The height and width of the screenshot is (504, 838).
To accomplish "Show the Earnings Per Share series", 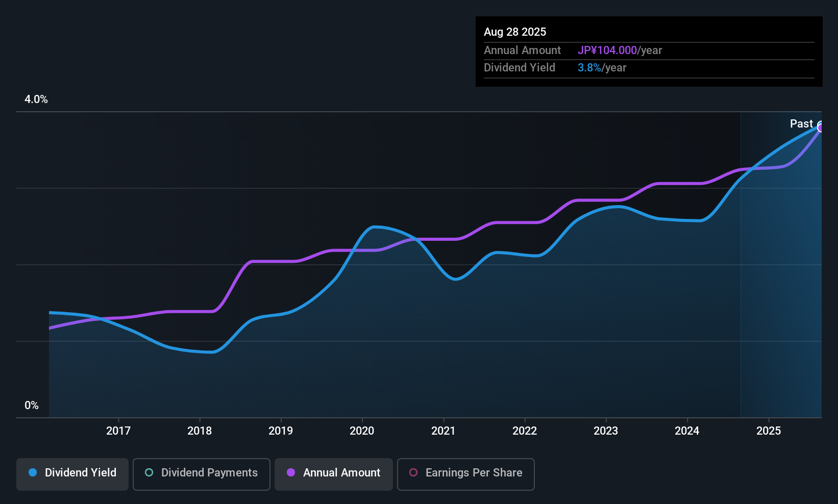I will coord(466,474).
